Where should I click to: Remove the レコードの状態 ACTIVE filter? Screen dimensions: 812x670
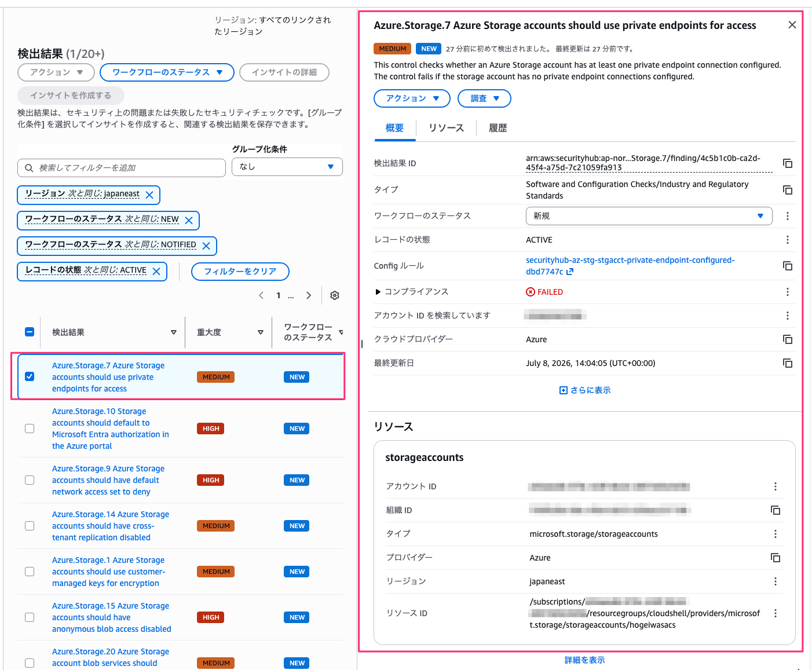click(x=156, y=272)
